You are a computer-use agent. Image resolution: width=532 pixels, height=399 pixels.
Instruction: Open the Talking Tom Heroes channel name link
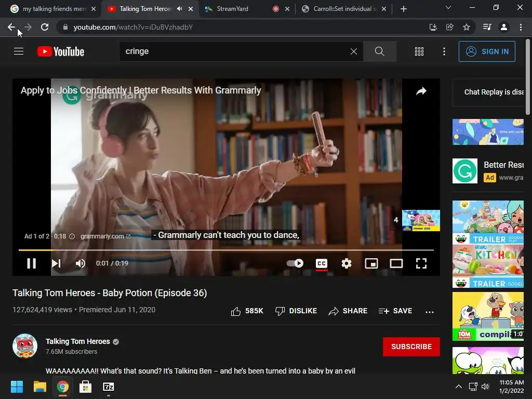[x=78, y=341]
